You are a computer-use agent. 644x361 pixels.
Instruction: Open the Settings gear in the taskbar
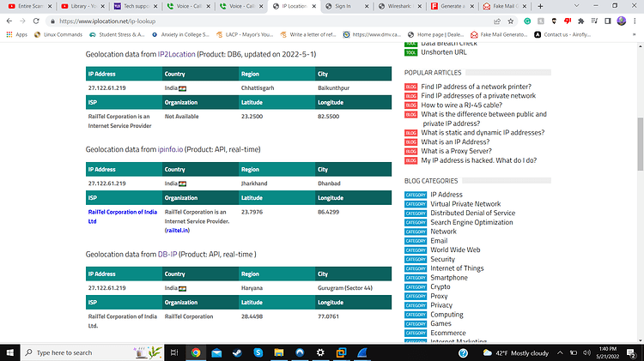pyautogui.click(x=320, y=352)
